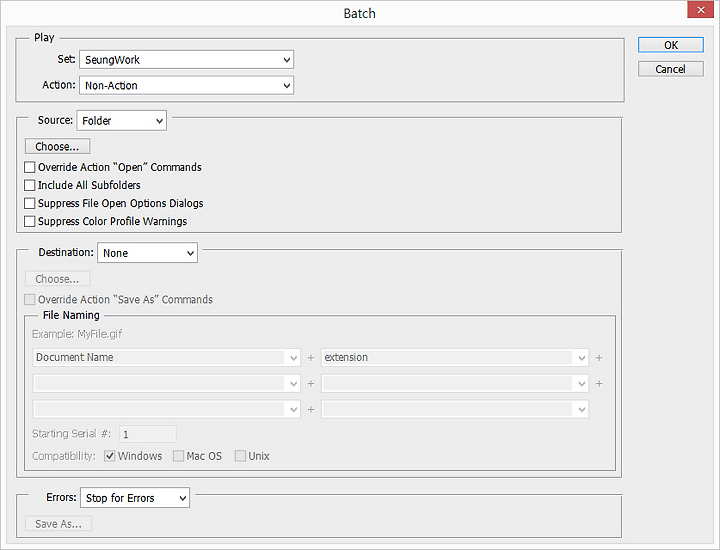
Task: Open the Document Name file naming dropdown
Action: pyautogui.click(x=167, y=358)
